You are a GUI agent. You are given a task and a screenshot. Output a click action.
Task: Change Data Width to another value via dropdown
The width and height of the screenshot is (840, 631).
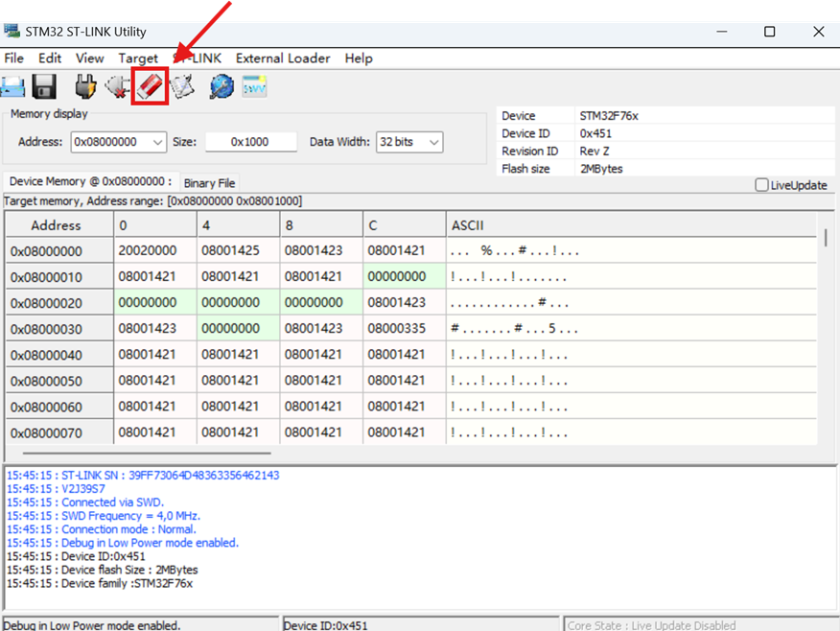tap(433, 141)
